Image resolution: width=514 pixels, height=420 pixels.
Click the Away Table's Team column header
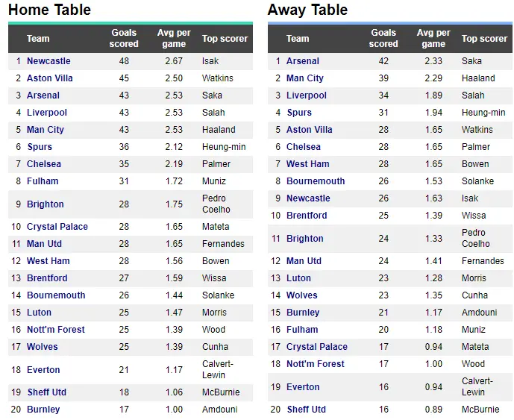tap(297, 39)
